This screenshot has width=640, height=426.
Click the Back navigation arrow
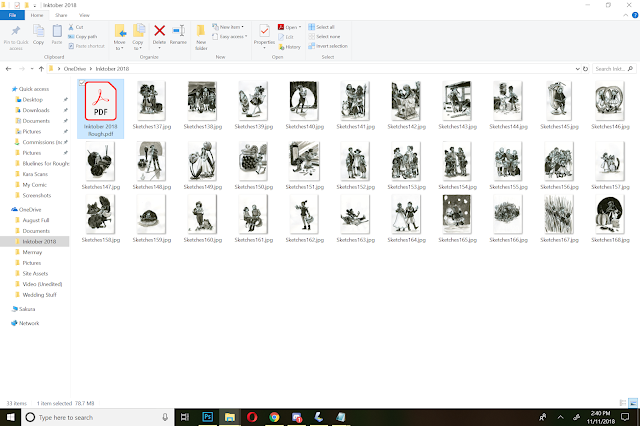coord(9,69)
